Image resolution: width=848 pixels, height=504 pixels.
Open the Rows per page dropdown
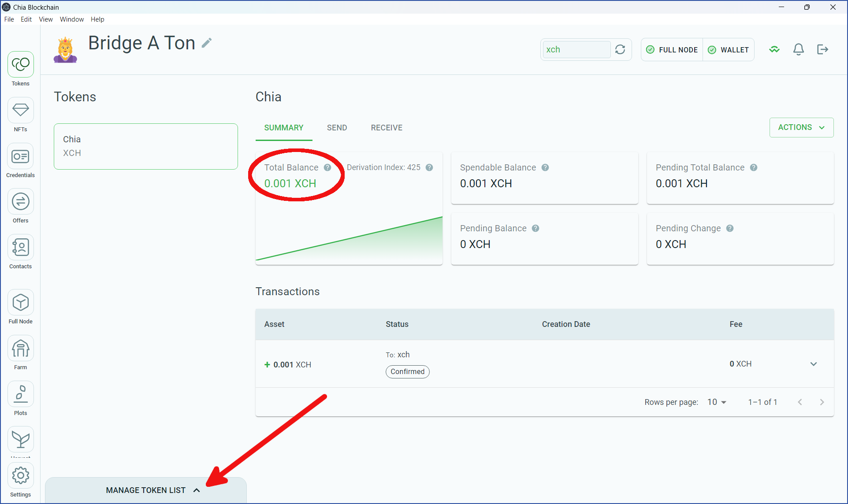[x=717, y=402]
